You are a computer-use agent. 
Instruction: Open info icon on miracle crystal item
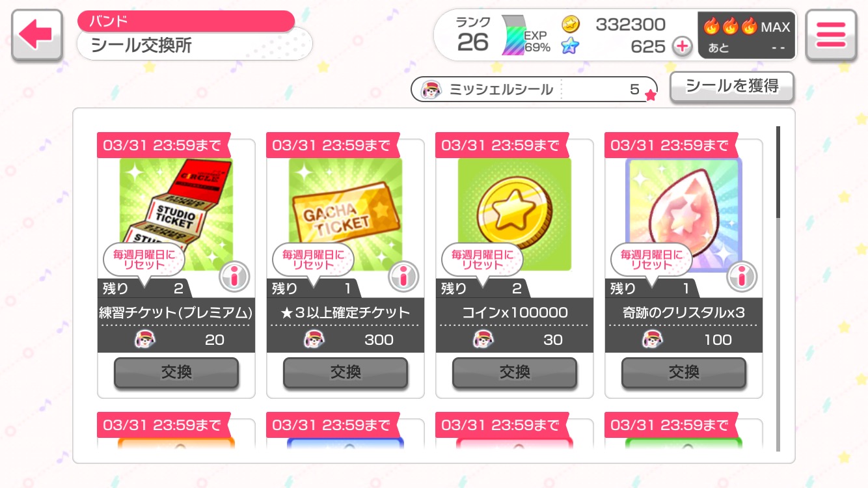click(x=742, y=277)
